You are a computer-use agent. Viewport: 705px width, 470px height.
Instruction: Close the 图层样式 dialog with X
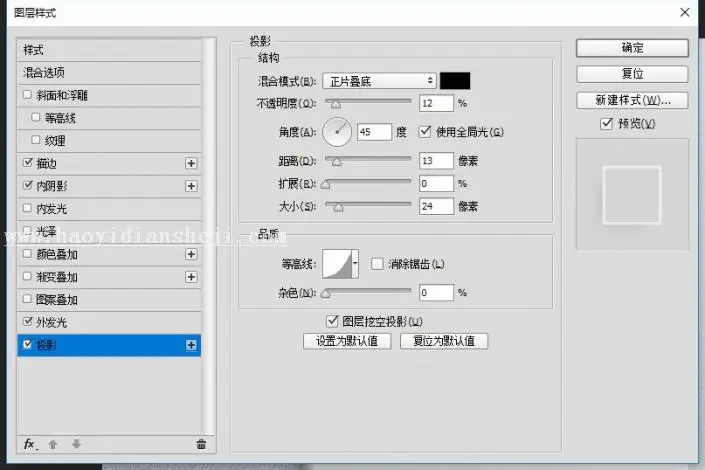[x=684, y=12]
